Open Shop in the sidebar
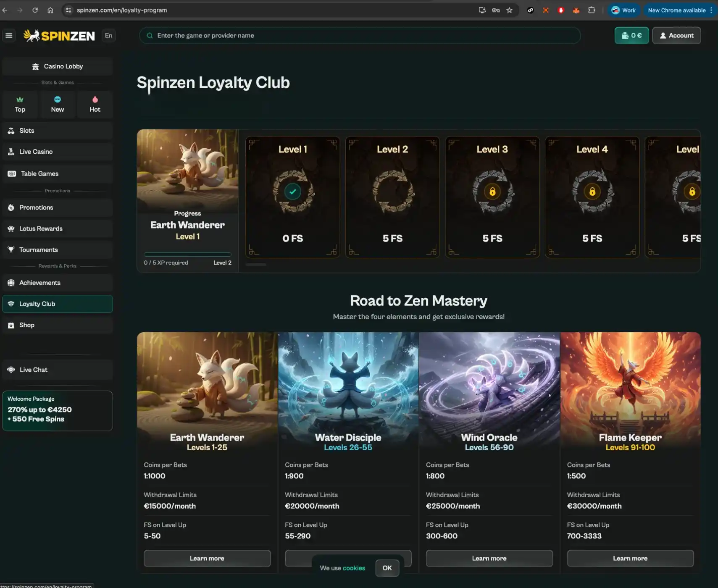718x588 pixels. point(58,325)
